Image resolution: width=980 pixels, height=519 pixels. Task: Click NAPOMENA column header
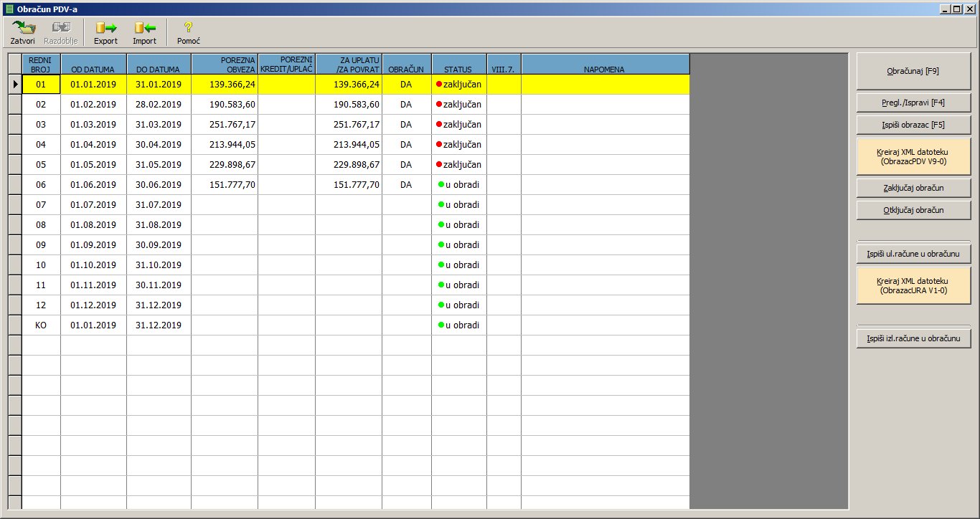[x=606, y=65]
